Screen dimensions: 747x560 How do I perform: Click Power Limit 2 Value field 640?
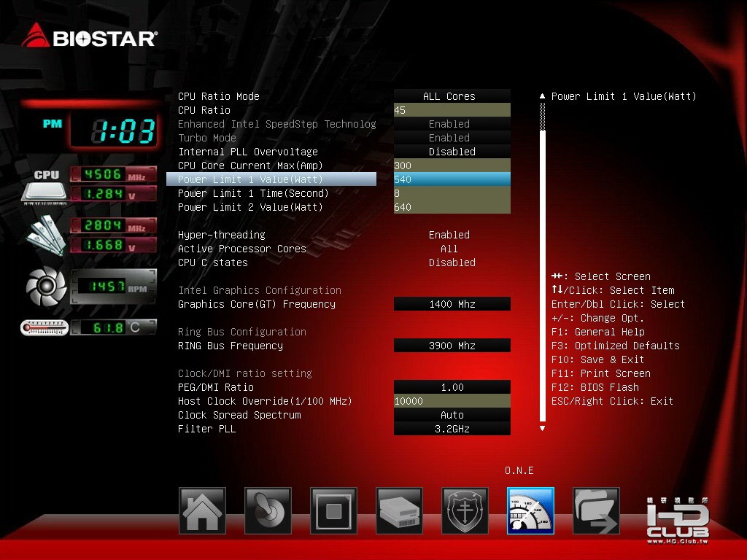[x=452, y=206]
